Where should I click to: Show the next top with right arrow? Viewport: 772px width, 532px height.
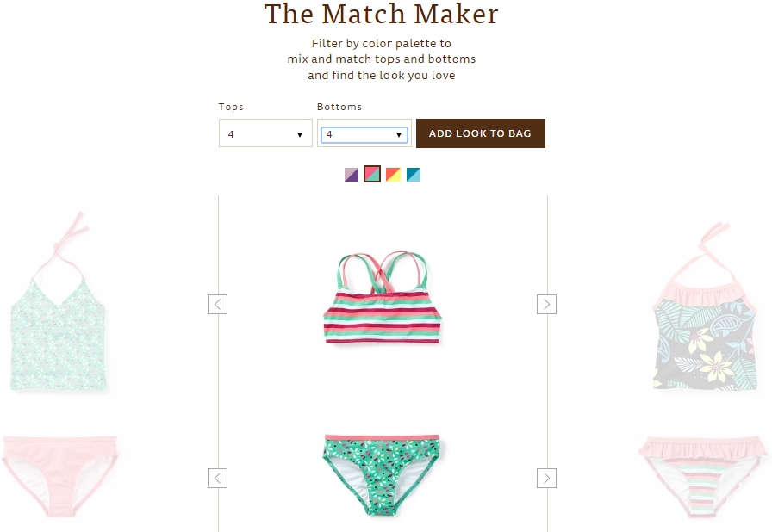[x=546, y=305]
